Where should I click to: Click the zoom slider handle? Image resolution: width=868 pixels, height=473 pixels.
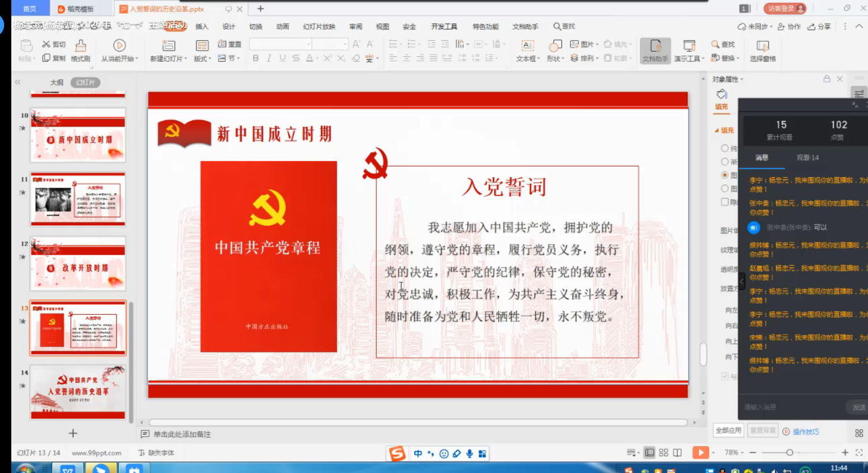coord(789,453)
